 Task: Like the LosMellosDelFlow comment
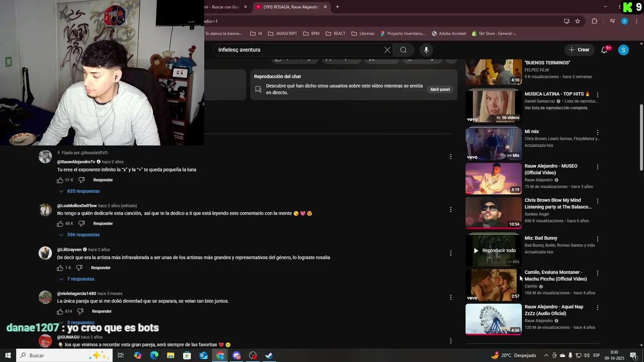60,224
